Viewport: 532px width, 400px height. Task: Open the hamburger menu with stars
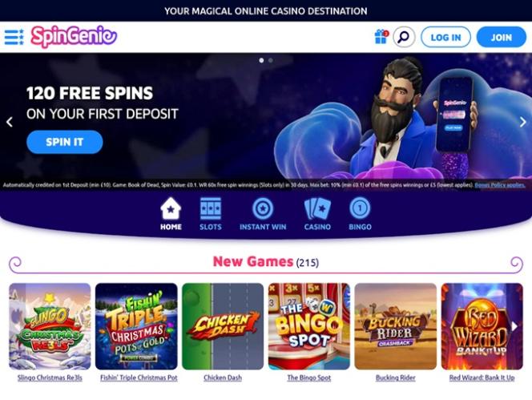coord(14,37)
